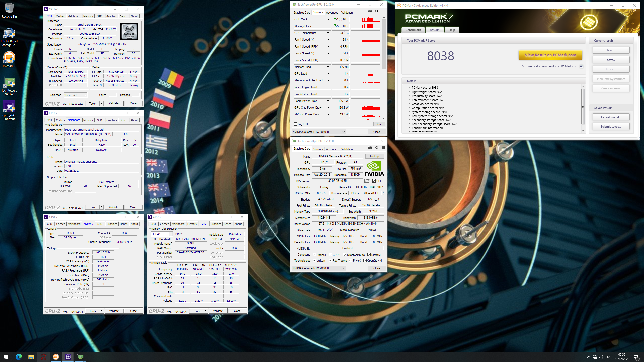Image resolution: width=644 pixels, height=362 pixels.
Task: Open memory Slot #1 dropdown in CPU-Z SPD
Action: pyautogui.click(x=162, y=234)
